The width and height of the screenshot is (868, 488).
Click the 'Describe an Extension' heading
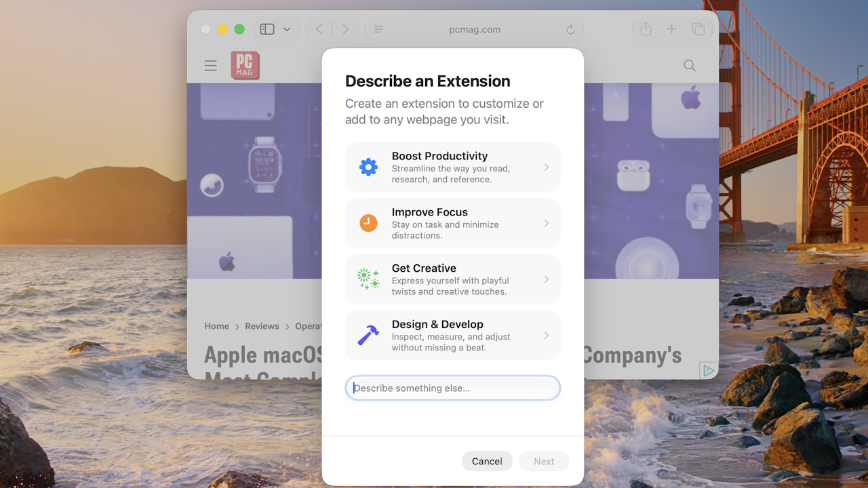pos(428,81)
